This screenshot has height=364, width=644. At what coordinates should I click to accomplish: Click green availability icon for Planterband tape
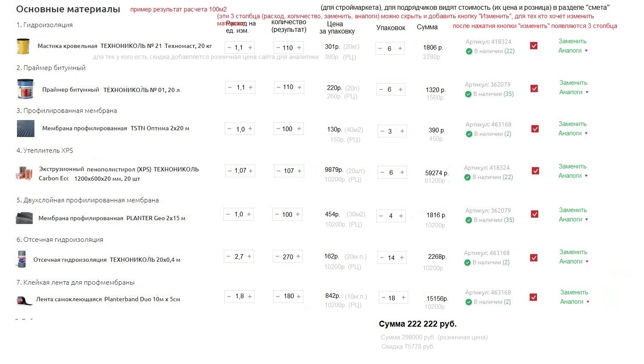click(469, 302)
